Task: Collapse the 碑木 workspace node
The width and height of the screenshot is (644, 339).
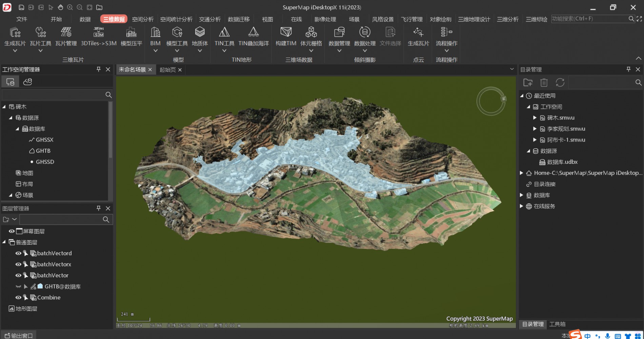Action: (4, 107)
